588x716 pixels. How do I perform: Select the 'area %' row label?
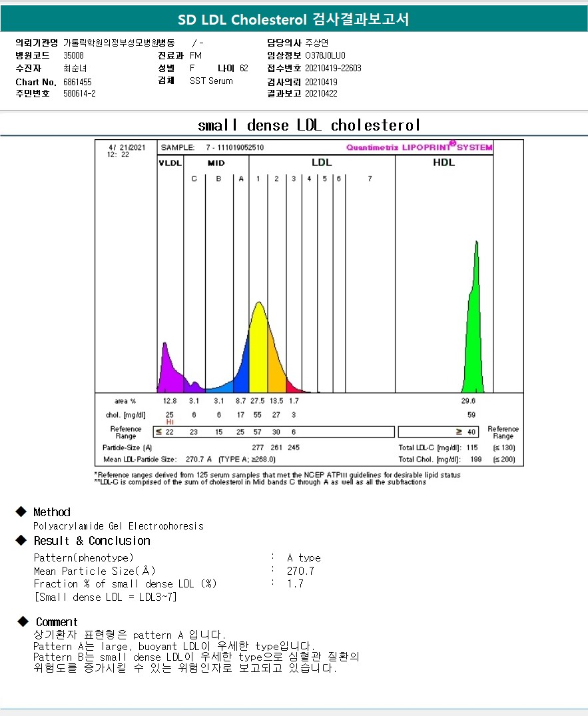click(x=125, y=402)
